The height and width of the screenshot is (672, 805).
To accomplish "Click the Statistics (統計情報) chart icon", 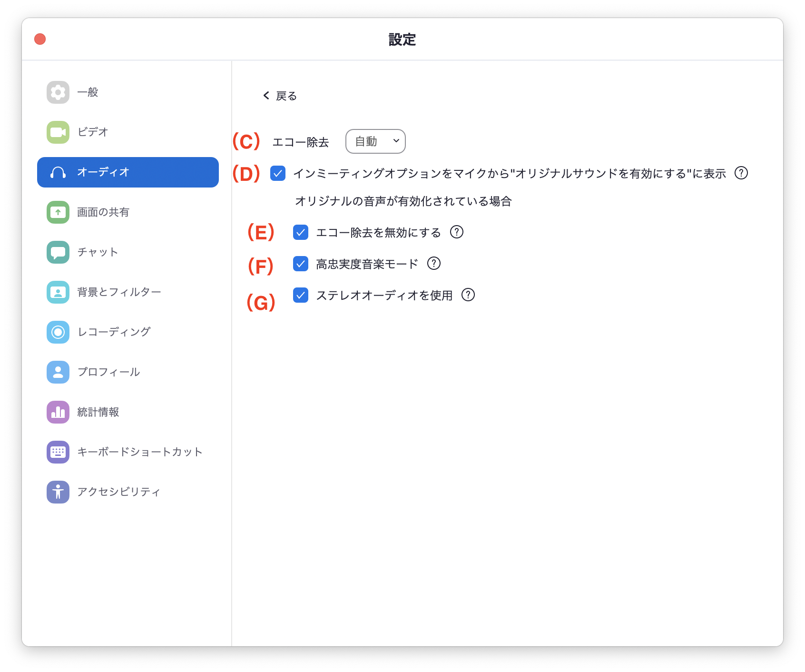I will coord(58,412).
